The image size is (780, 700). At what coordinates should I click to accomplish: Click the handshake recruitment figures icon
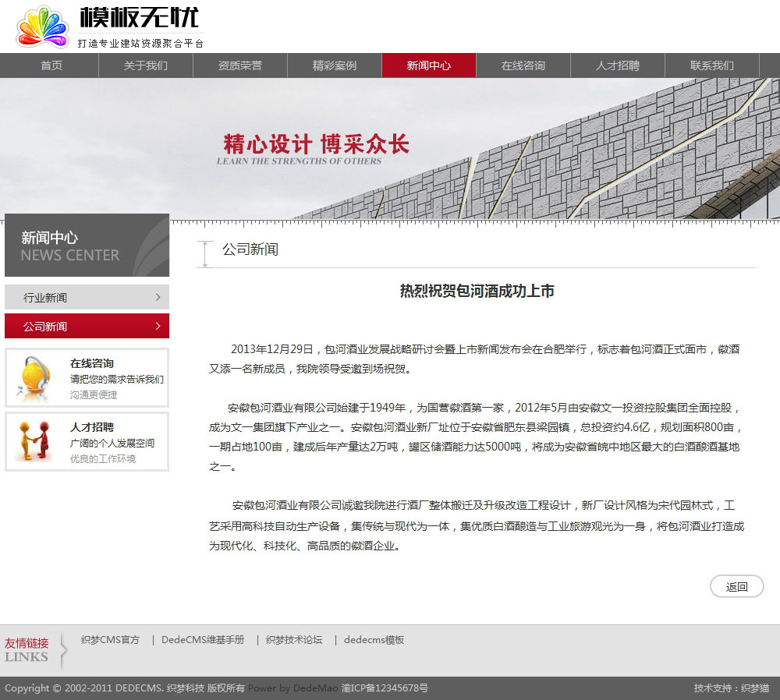click(35, 442)
